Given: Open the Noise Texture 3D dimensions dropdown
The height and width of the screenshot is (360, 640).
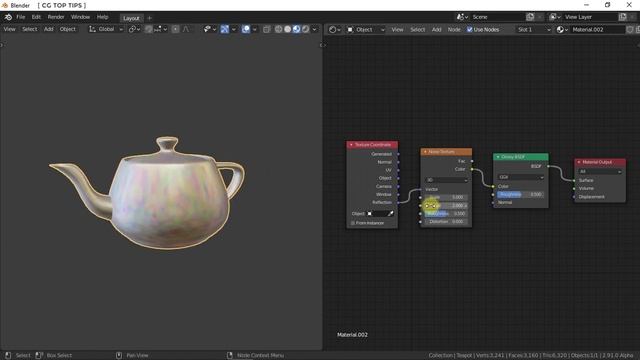Looking at the screenshot, I should pyautogui.click(x=447, y=180).
